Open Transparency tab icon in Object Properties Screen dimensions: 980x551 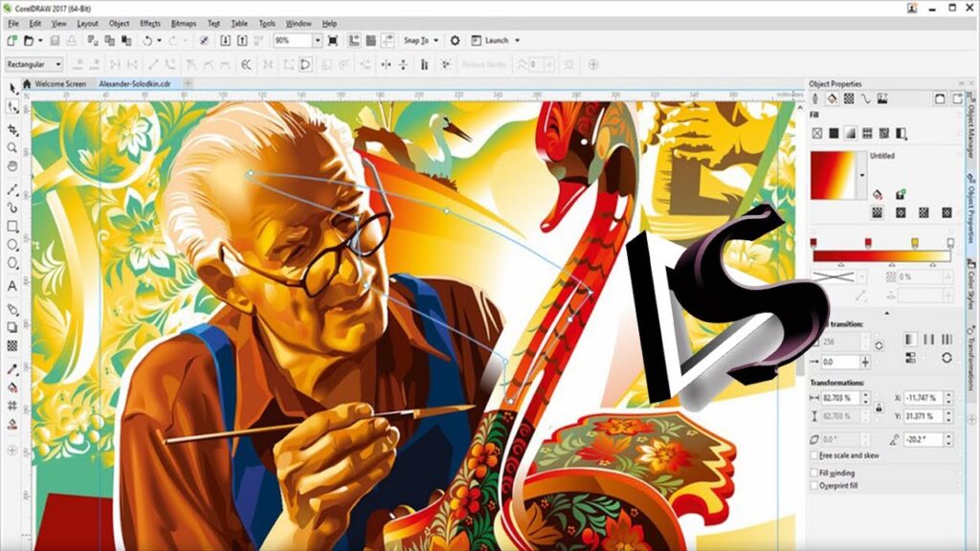[x=849, y=99]
